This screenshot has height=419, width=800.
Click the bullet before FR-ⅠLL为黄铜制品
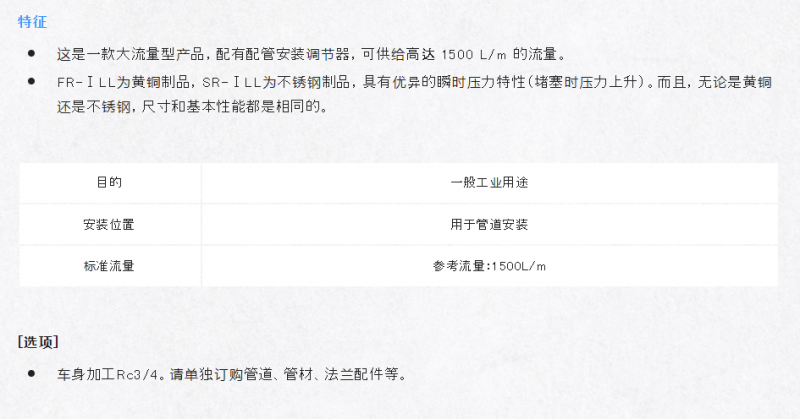(32, 81)
